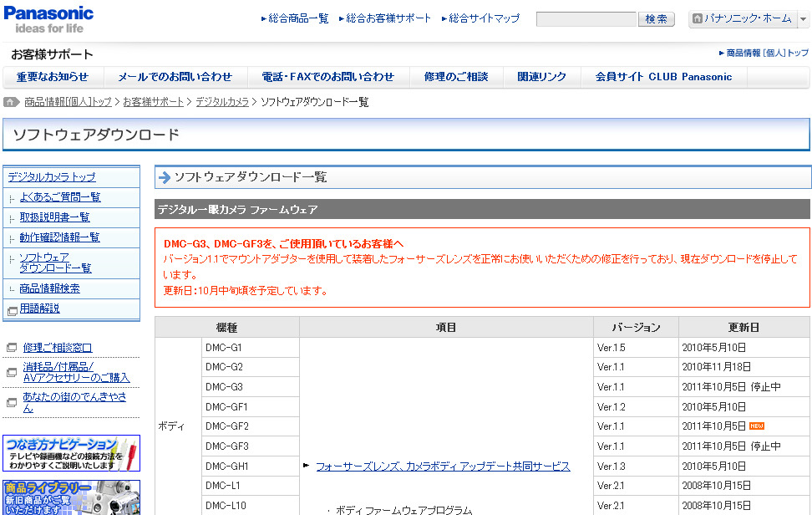Click the デジタルカメラ breadcrumb link
The height and width of the screenshot is (515, 812).
[222, 102]
